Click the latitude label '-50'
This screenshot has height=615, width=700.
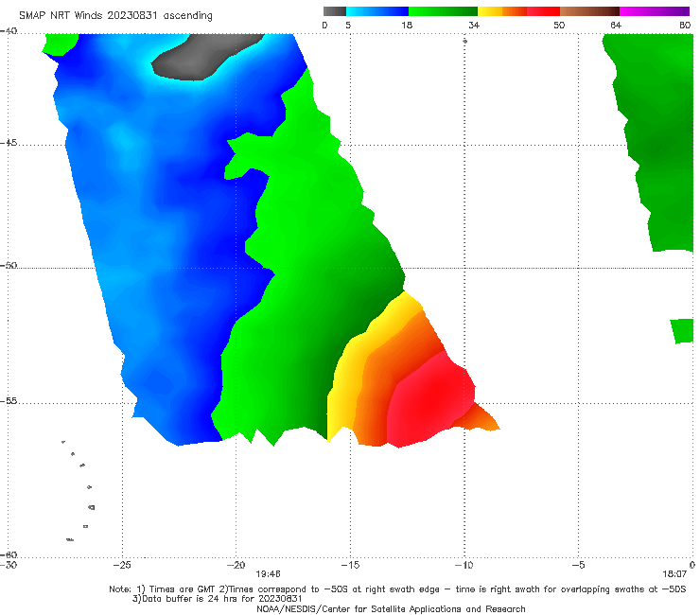(9, 265)
